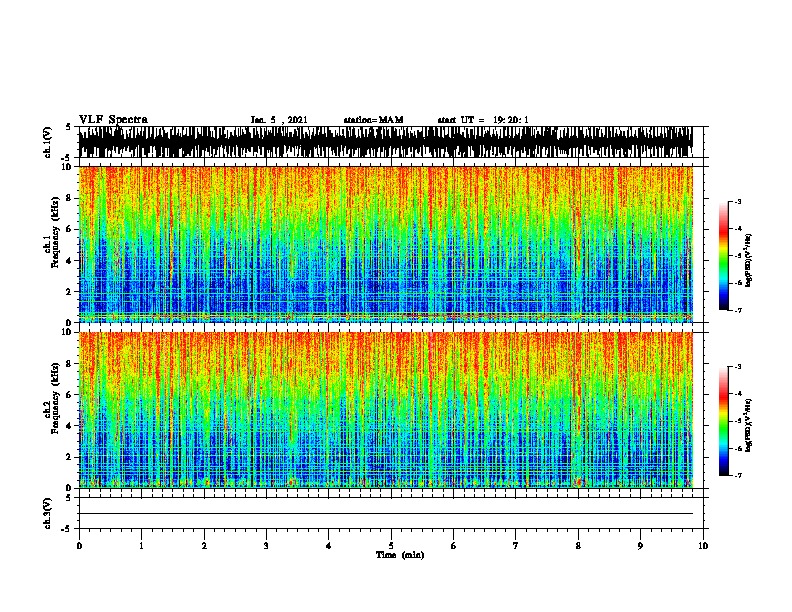This screenshot has width=792, height=612.
Task: Click the ch.1 log(PSD) color bar
Action: pyautogui.click(x=724, y=256)
